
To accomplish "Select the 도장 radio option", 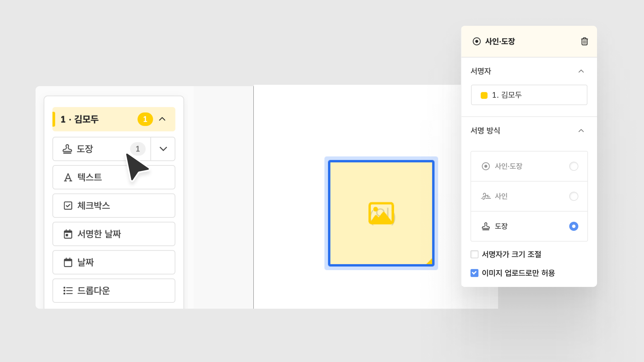I will (574, 226).
